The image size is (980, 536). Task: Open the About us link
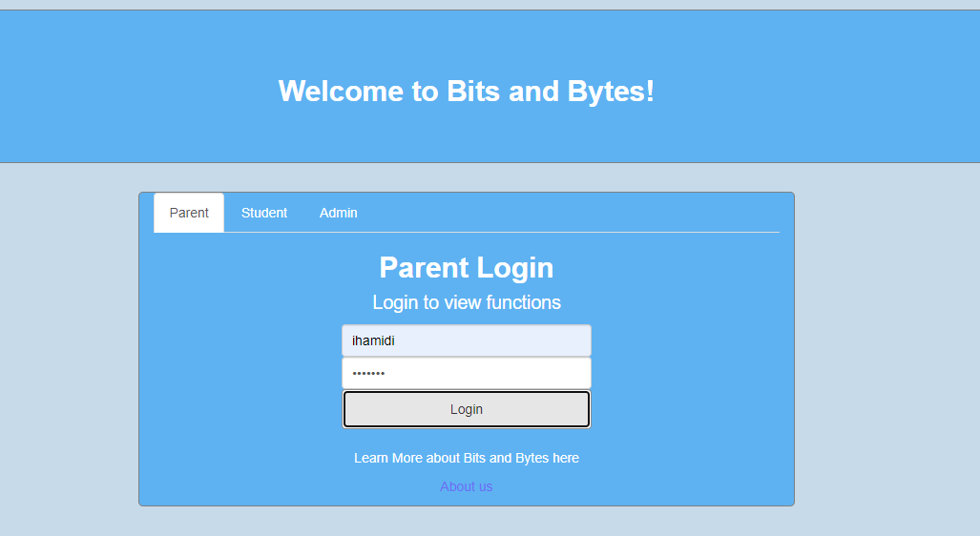tap(466, 486)
